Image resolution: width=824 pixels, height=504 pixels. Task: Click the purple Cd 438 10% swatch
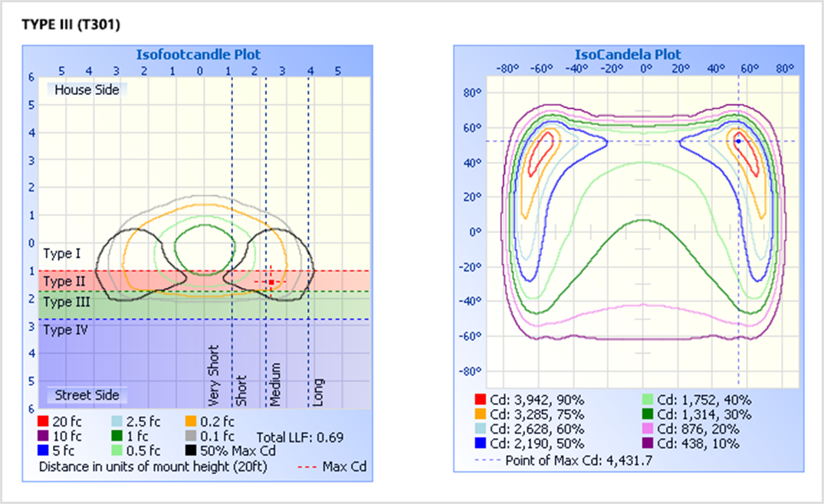coord(647,443)
